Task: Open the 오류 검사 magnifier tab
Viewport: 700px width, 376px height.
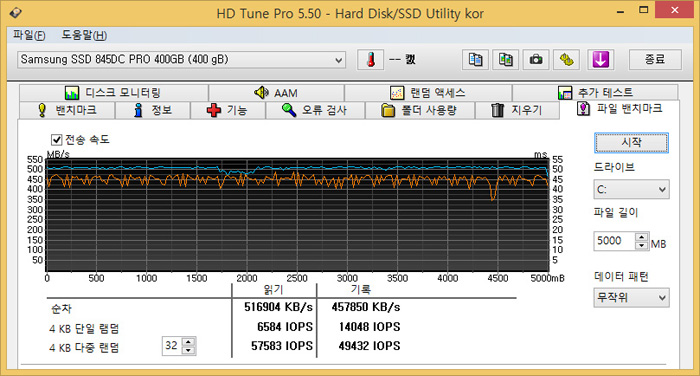Action: point(315,110)
